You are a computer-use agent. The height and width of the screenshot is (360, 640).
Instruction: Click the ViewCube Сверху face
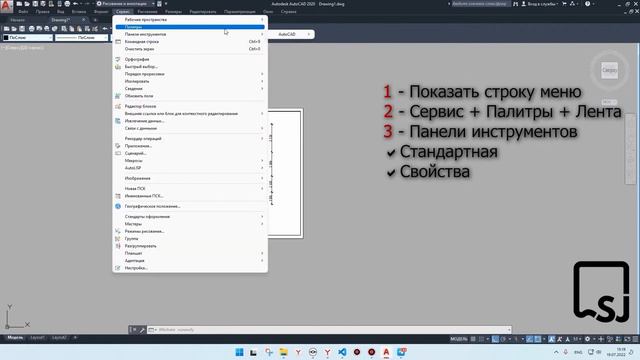pyautogui.click(x=609, y=71)
